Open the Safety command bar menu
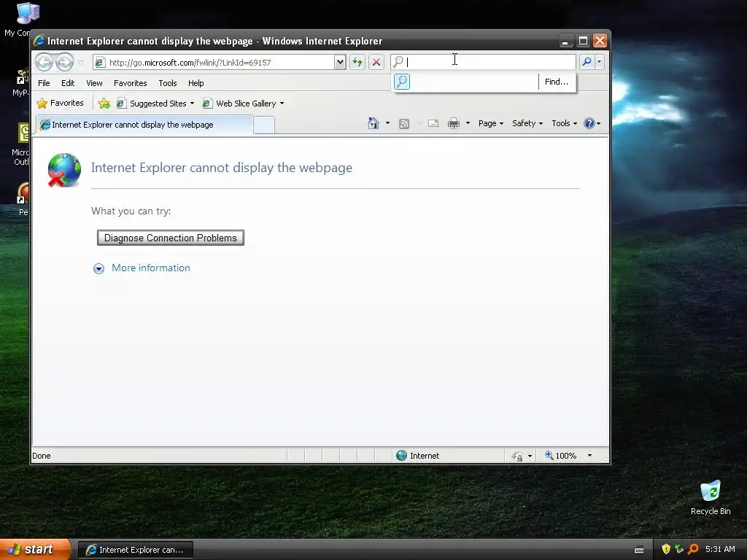The image size is (747, 560). 527,123
